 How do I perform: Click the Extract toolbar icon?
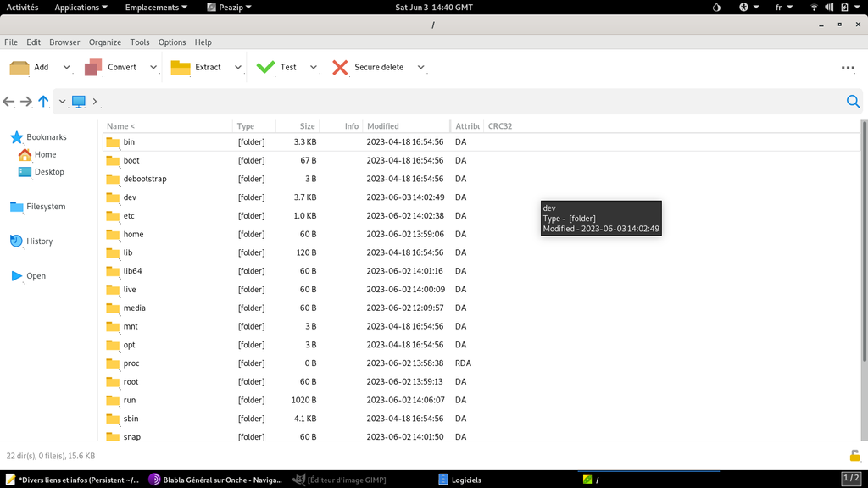point(181,67)
